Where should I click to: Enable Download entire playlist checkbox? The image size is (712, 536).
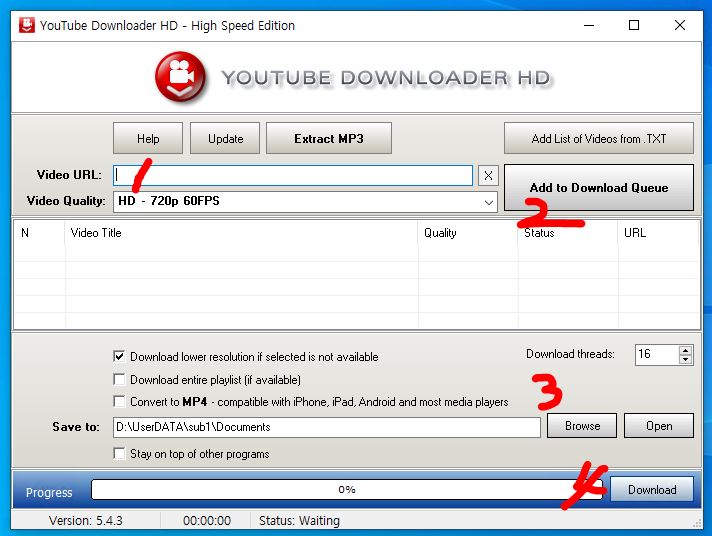(119, 379)
